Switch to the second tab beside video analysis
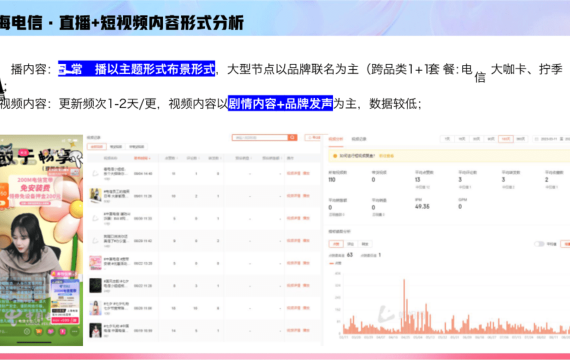This screenshot has height=360, width=570. pos(359,139)
